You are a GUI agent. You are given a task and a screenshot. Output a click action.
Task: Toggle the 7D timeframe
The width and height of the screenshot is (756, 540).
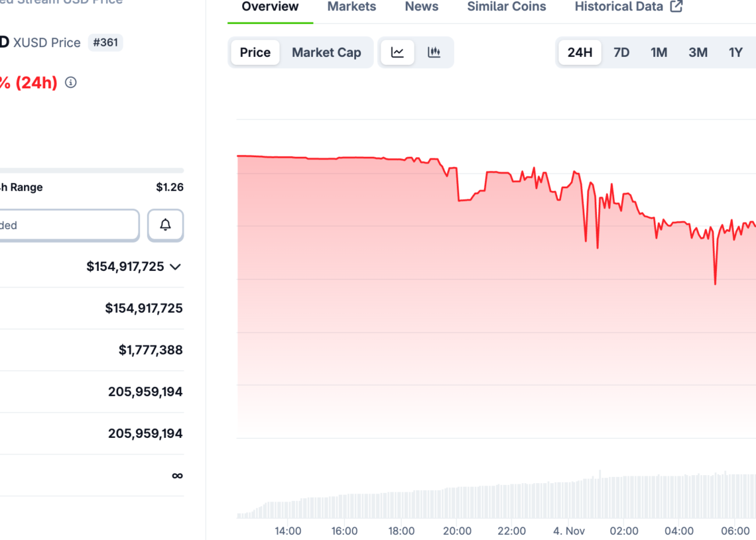tap(621, 52)
